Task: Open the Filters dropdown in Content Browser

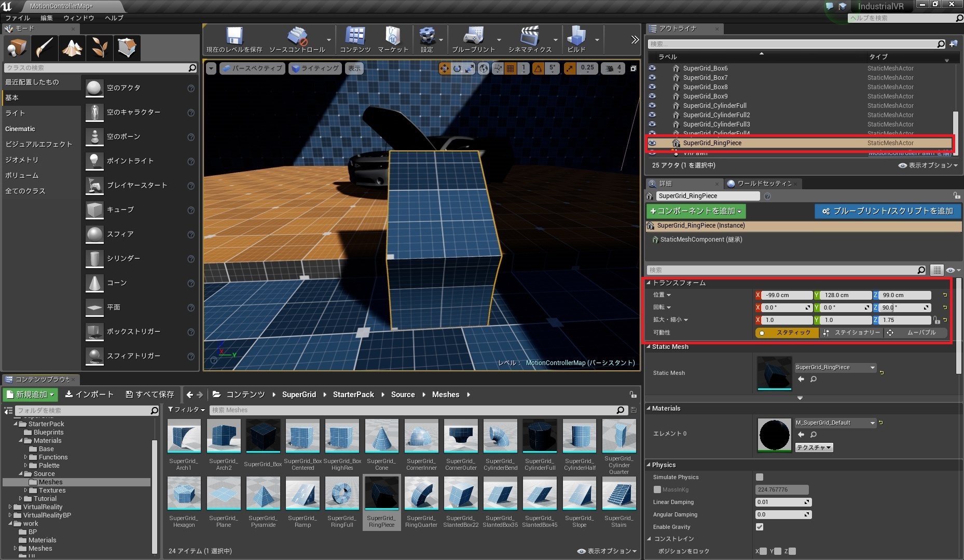Action: coord(187,410)
